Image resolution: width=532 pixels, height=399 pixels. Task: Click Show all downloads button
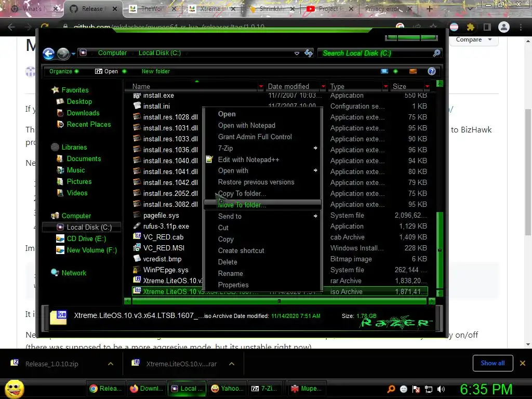pos(493,363)
